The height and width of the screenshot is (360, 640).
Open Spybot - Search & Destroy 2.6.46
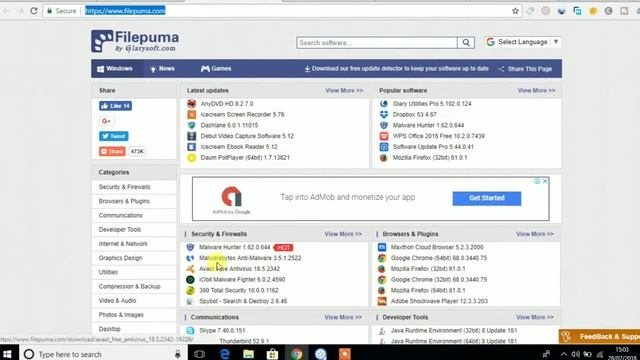[243, 301]
